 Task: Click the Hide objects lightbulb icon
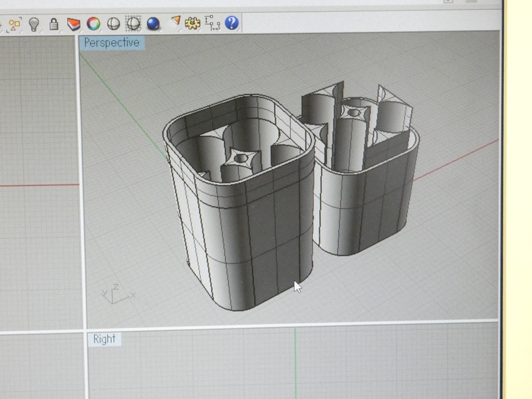[x=34, y=25]
